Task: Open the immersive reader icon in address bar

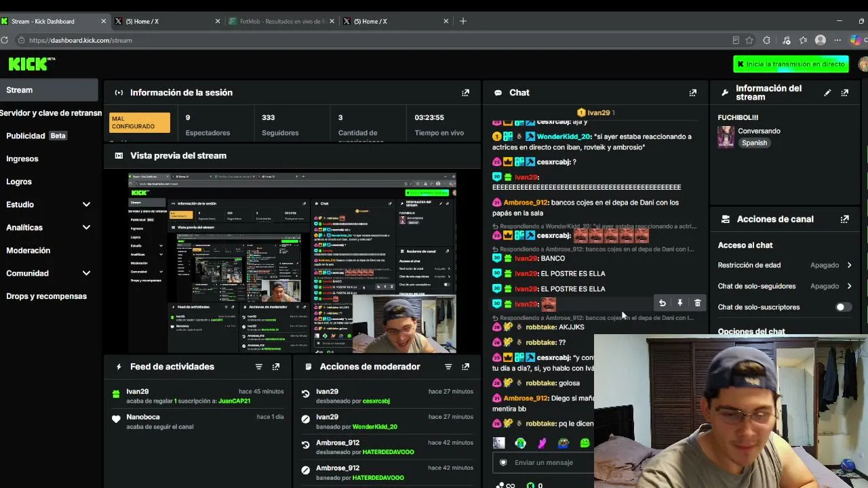Action: 736,40
